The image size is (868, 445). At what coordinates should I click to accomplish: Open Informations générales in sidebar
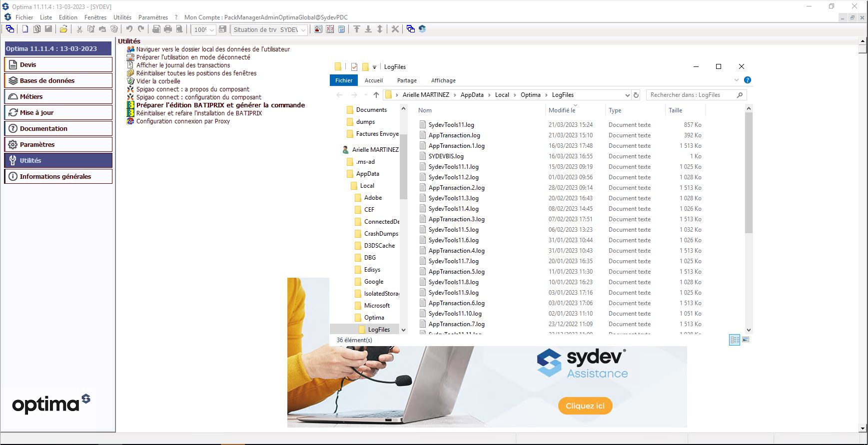coord(58,176)
